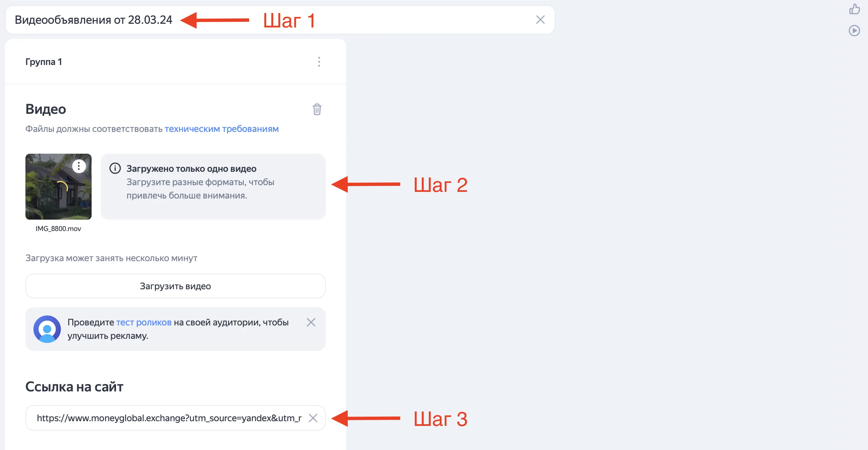This screenshot has width=868, height=450.
Task: Click the IMG_8800.mov video thumbnail
Action: [x=58, y=186]
